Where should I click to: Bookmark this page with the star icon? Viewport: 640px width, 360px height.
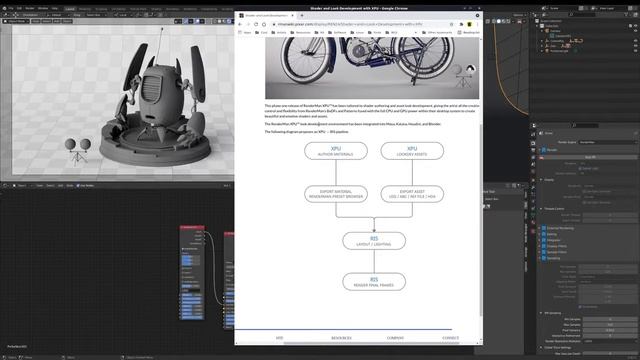[x=451, y=24]
